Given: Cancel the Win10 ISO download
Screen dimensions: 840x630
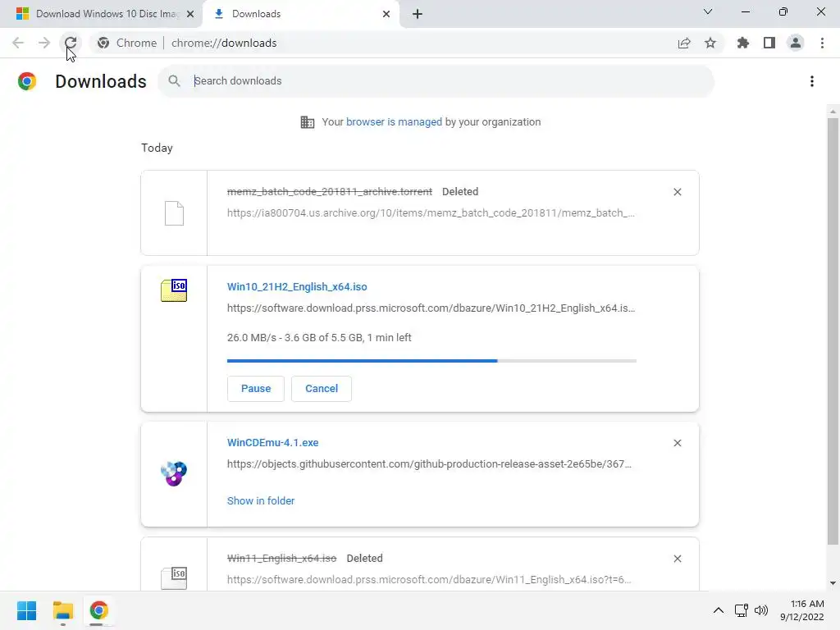Looking at the screenshot, I should point(322,388).
